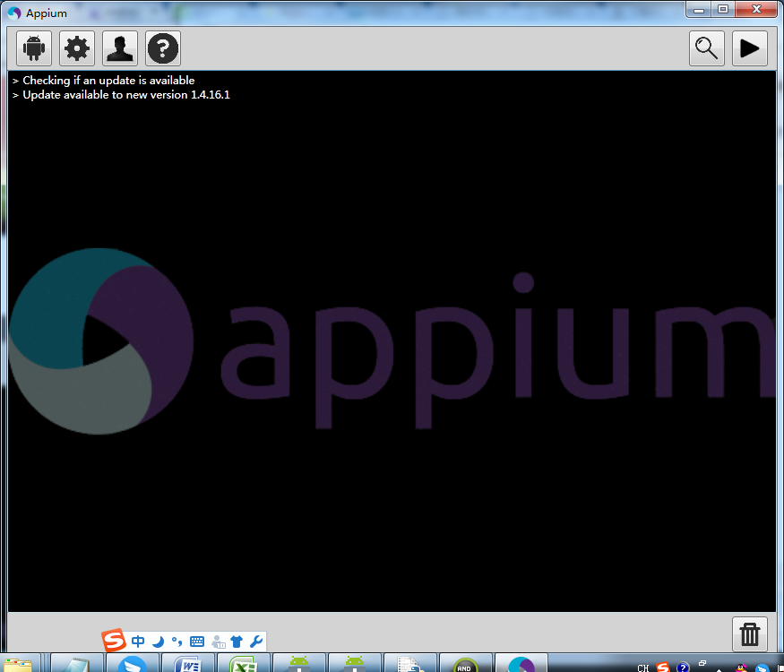Open General Settings gear icon

(x=77, y=48)
